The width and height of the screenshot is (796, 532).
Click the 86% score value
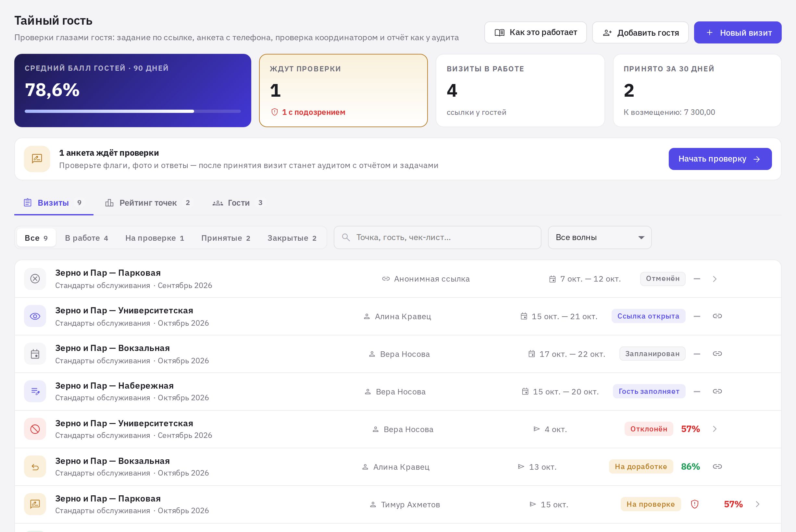click(x=690, y=466)
